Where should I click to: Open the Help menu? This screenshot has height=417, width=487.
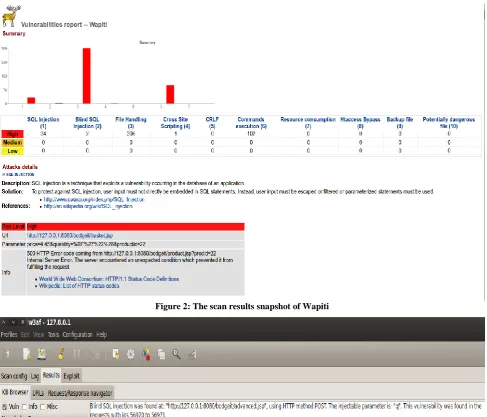[101, 334]
